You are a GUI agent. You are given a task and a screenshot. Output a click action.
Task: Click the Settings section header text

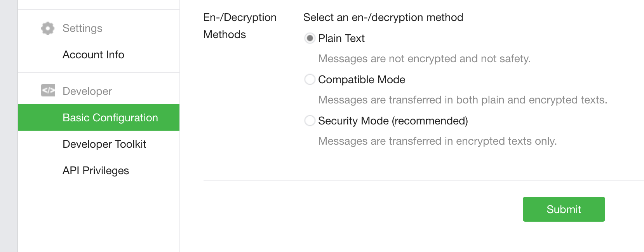(x=82, y=28)
